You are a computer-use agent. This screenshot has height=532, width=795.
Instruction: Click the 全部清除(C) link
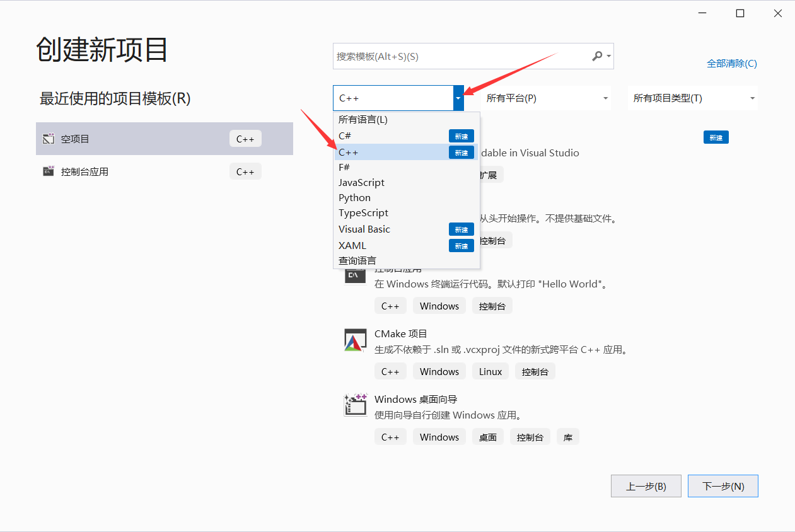point(732,63)
